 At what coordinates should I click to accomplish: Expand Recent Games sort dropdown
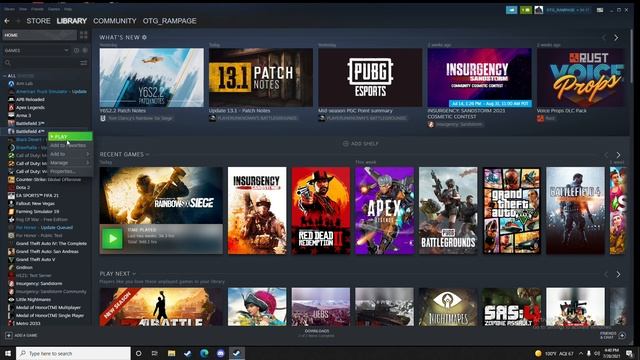[147, 155]
